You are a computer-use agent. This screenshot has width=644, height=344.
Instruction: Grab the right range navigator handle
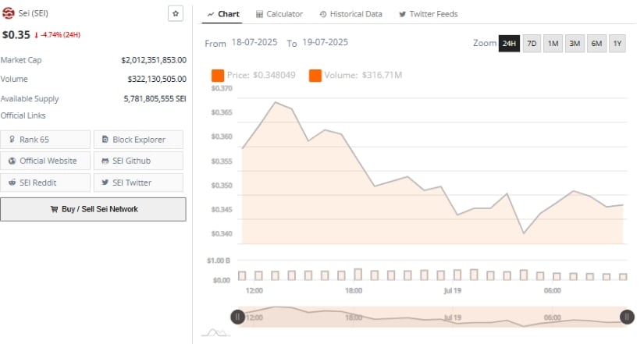pos(627,317)
